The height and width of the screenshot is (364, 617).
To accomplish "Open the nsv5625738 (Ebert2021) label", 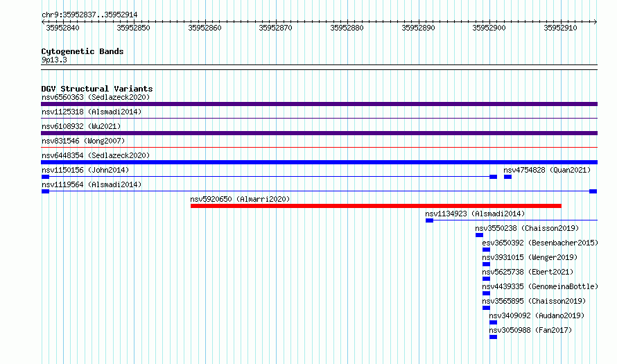I will [528, 272].
